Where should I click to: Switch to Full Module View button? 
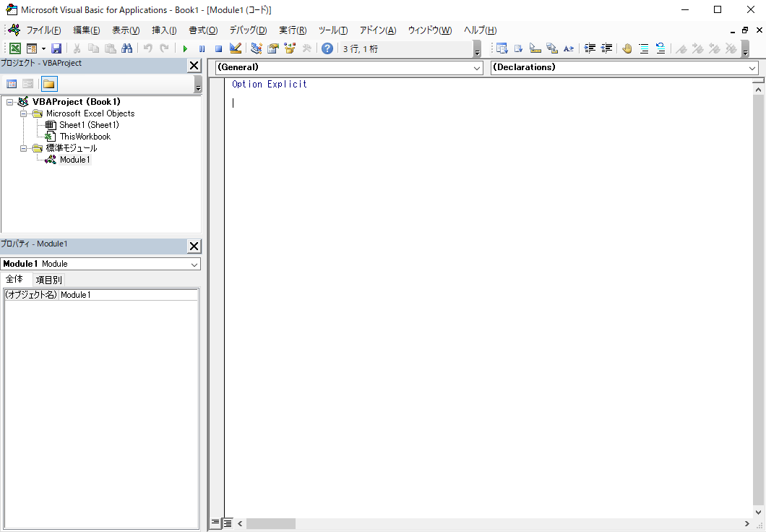(228, 523)
